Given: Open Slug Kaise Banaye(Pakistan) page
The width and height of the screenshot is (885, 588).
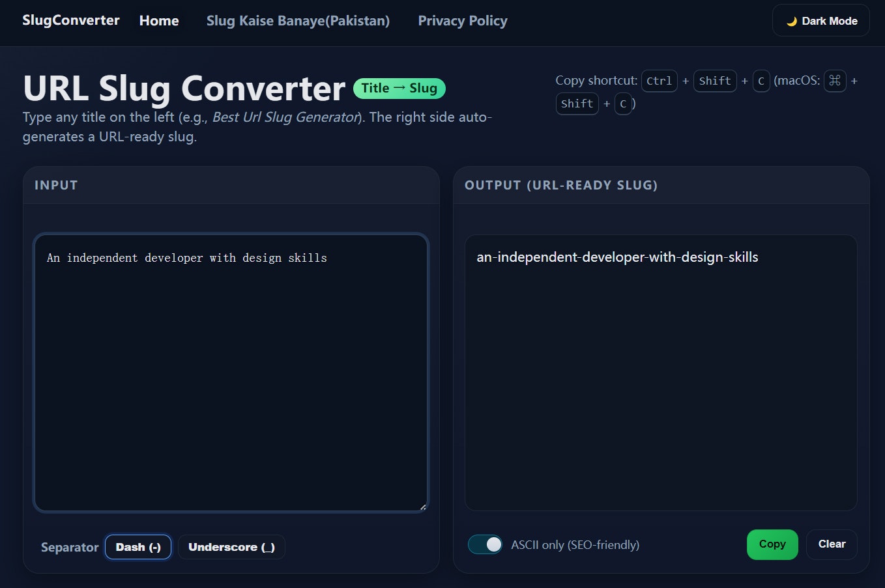Looking at the screenshot, I should [298, 21].
